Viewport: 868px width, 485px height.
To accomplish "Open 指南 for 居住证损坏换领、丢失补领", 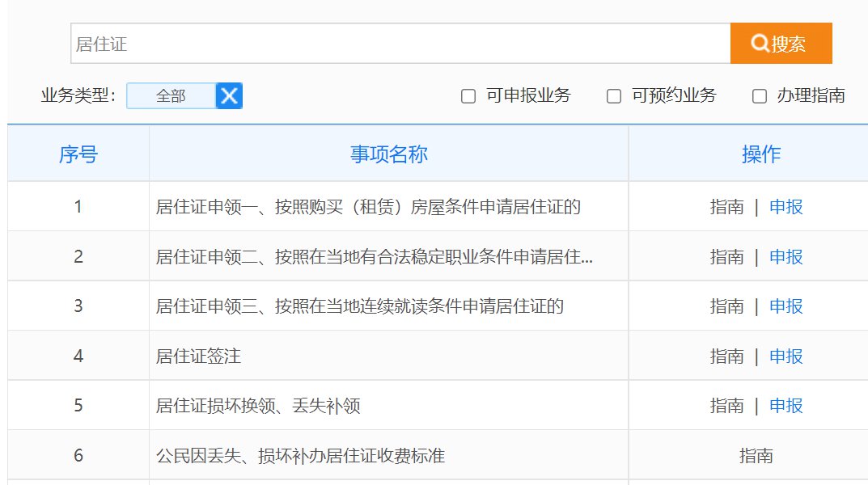I will (726, 406).
